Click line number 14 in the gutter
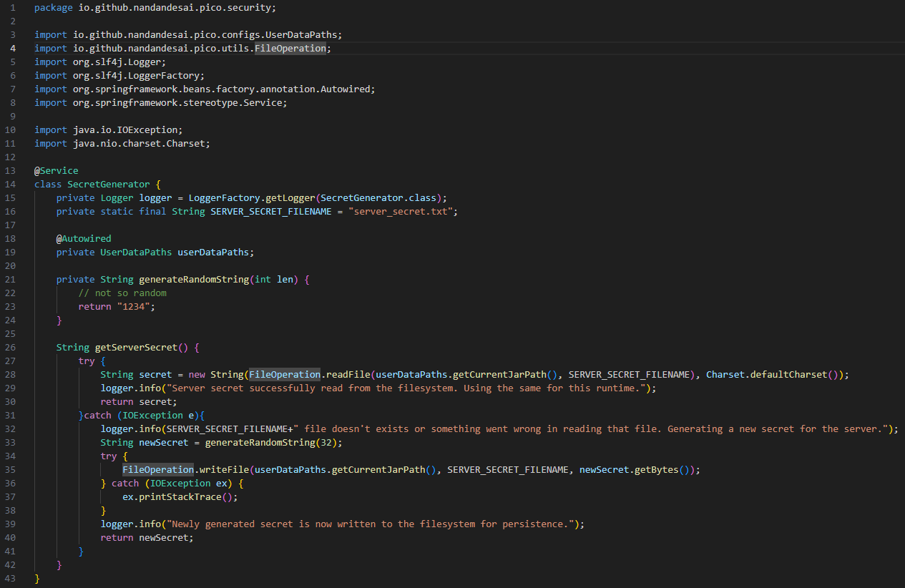Image resolution: width=905 pixels, height=588 pixels. click(x=11, y=185)
